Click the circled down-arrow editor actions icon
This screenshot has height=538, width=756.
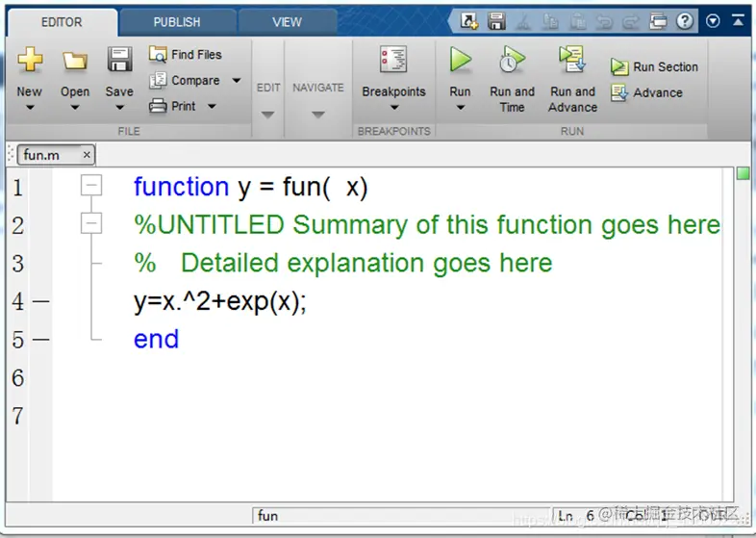(x=713, y=21)
